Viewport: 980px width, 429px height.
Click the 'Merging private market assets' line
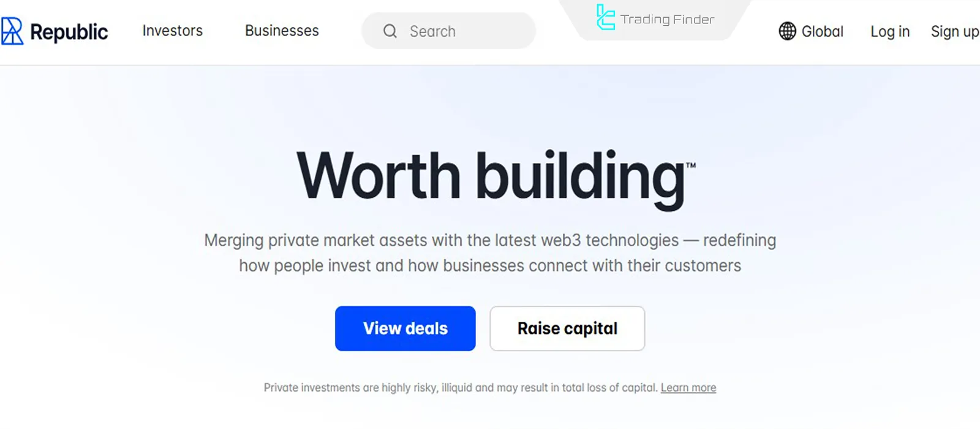tap(490, 240)
